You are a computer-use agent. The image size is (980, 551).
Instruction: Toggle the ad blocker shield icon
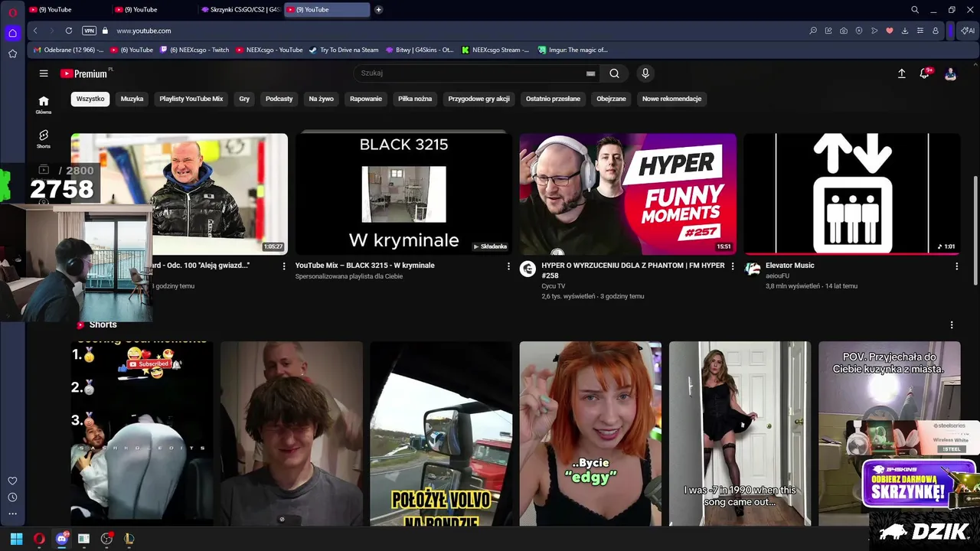pos(859,31)
